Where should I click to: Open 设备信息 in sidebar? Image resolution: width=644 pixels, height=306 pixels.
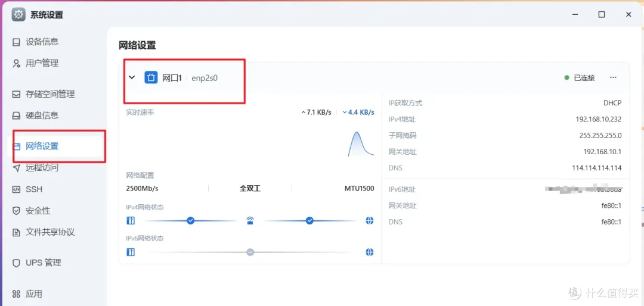click(x=42, y=42)
